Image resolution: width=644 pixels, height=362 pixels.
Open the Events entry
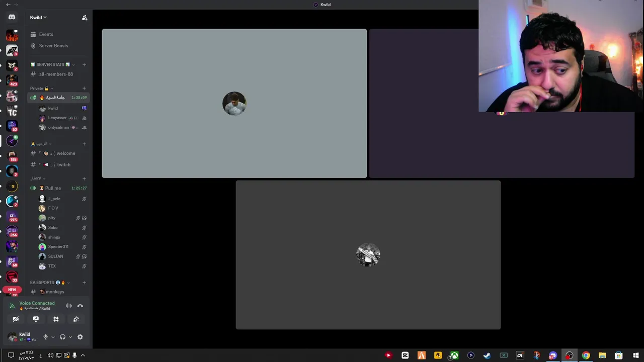[x=58, y=34]
